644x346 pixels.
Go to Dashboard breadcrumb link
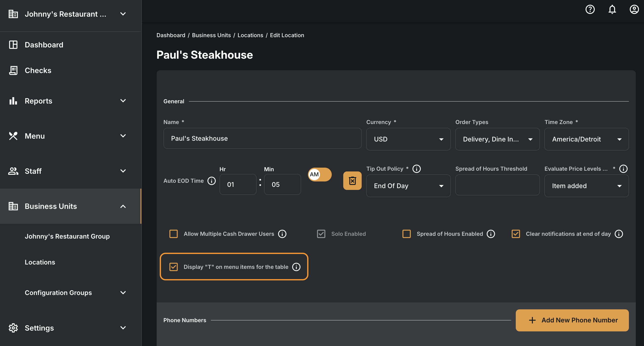[171, 35]
